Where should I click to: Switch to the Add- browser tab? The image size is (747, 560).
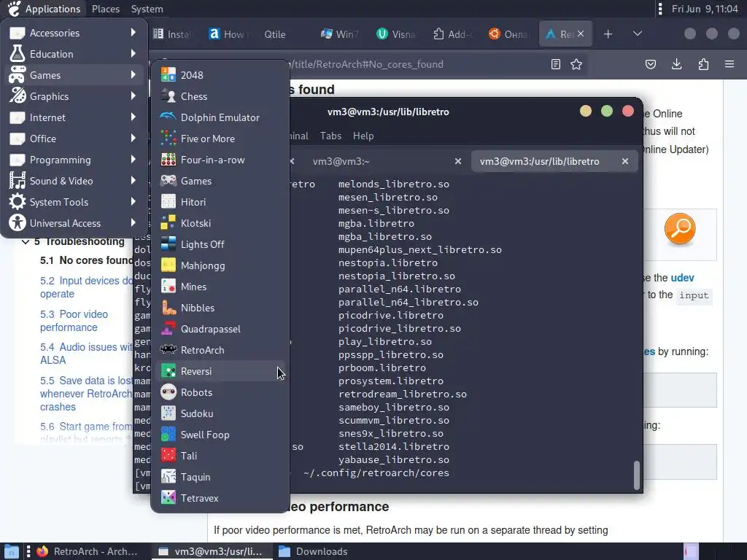coord(452,34)
